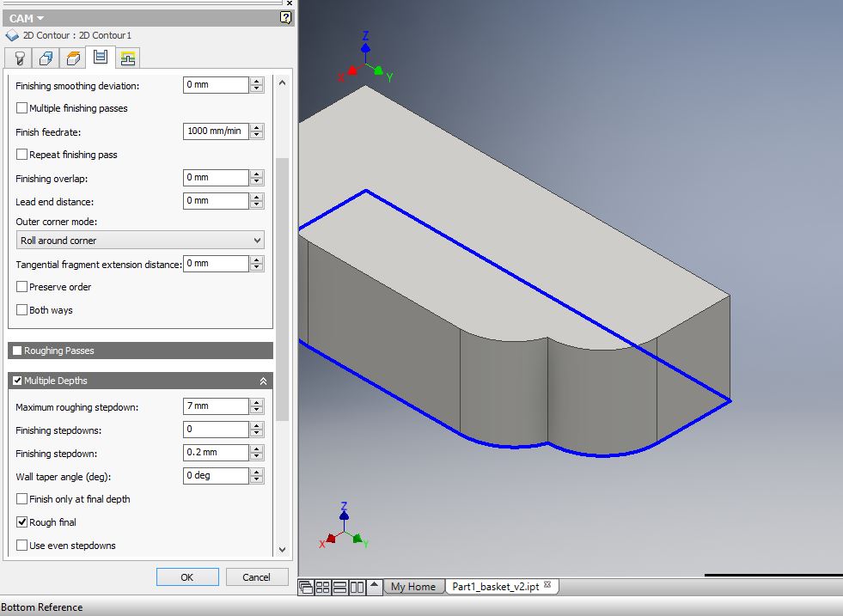This screenshot has width=843, height=616.
Task: Click the arrange vertically icon
Action: 357,587
